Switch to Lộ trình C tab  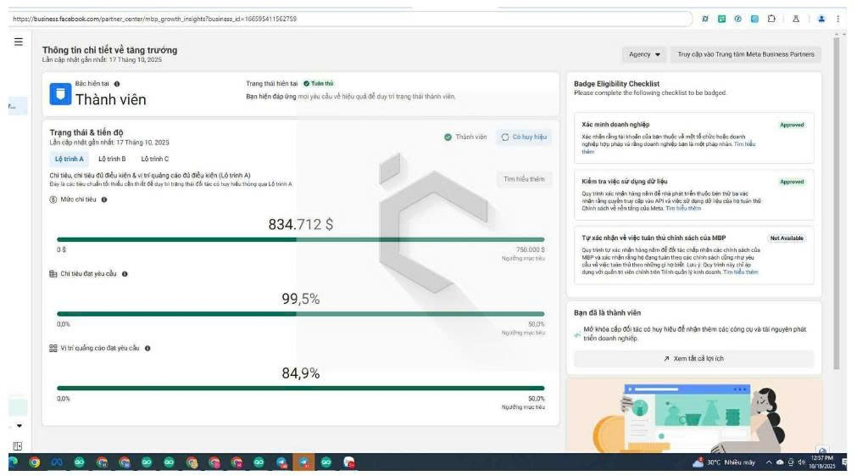tap(155, 159)
